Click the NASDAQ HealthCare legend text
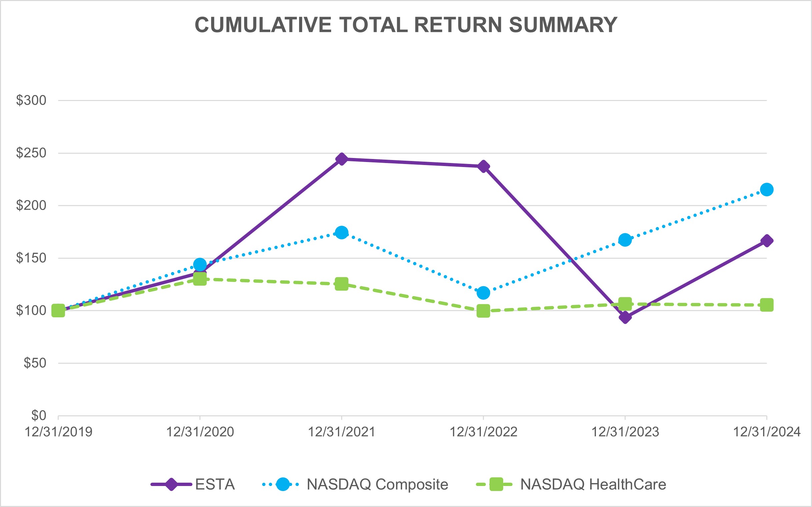 tap(593, 485)
